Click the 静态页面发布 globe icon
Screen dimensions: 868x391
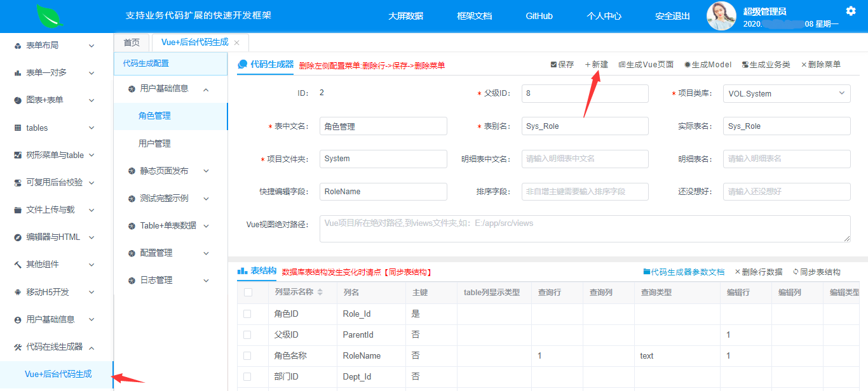(132, 171)
